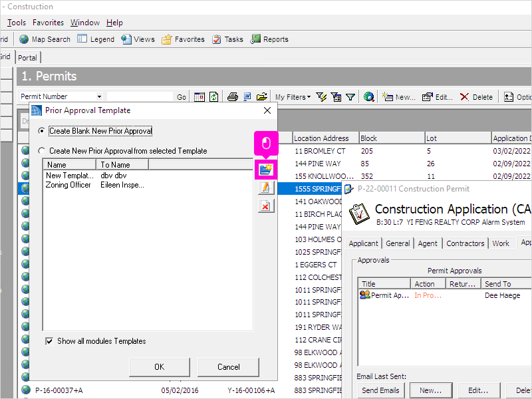The image size is (532, 399).
Task: Select the Zoning Officer template row
Action: (x=148, y=185)
